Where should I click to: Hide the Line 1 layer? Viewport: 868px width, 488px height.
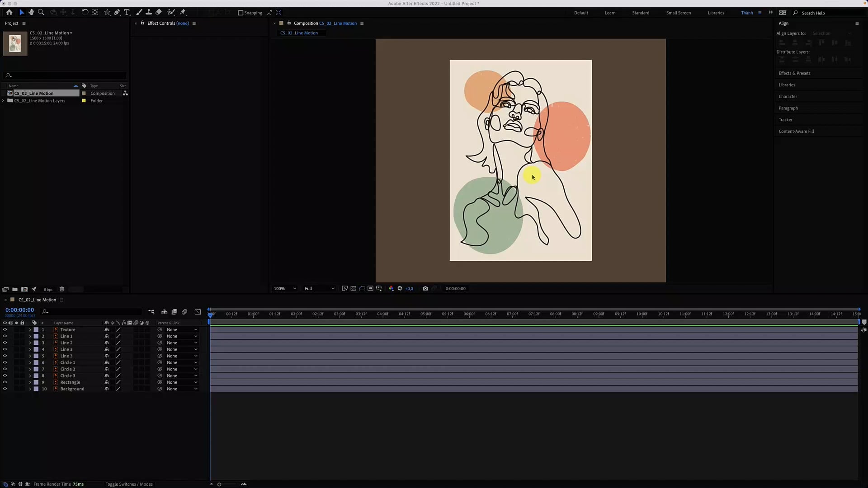(5, 336)
